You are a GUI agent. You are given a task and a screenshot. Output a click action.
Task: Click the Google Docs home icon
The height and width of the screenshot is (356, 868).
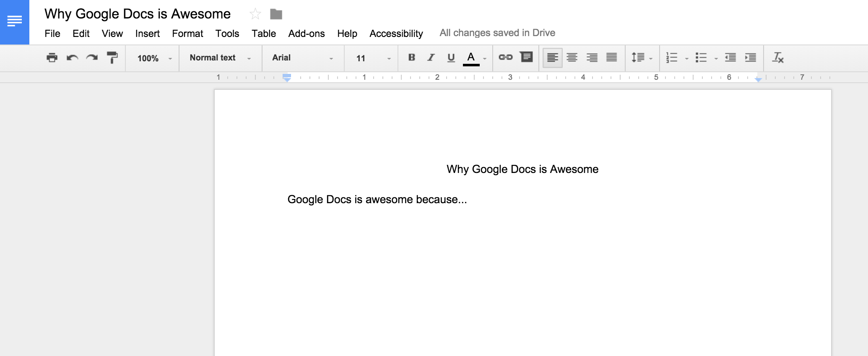[15, 22]
